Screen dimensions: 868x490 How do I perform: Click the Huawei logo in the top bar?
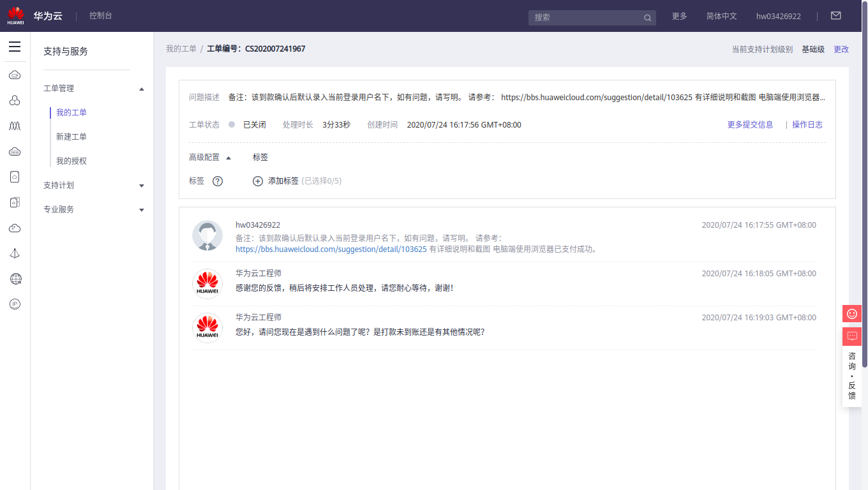(16, 16)
